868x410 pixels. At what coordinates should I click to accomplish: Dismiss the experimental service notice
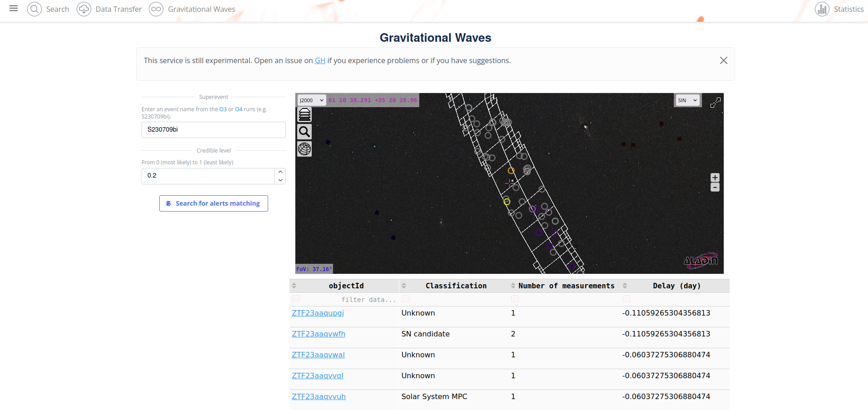pyautogui.click(x=724, y=60)
